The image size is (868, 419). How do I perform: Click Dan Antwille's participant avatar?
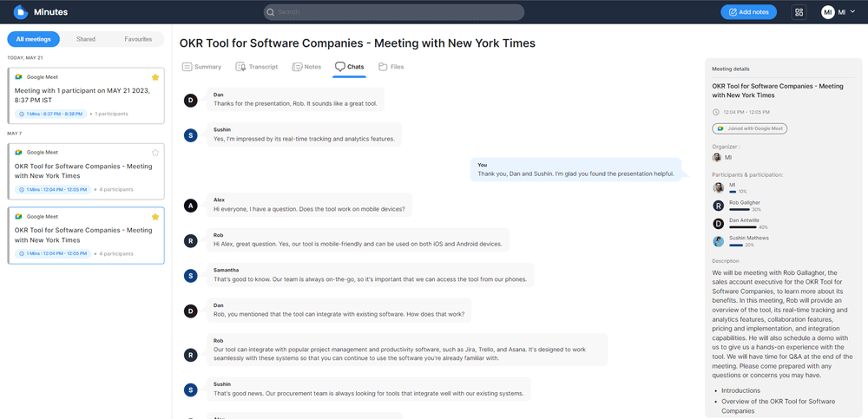pyautogui.click(x=718, y=224)
